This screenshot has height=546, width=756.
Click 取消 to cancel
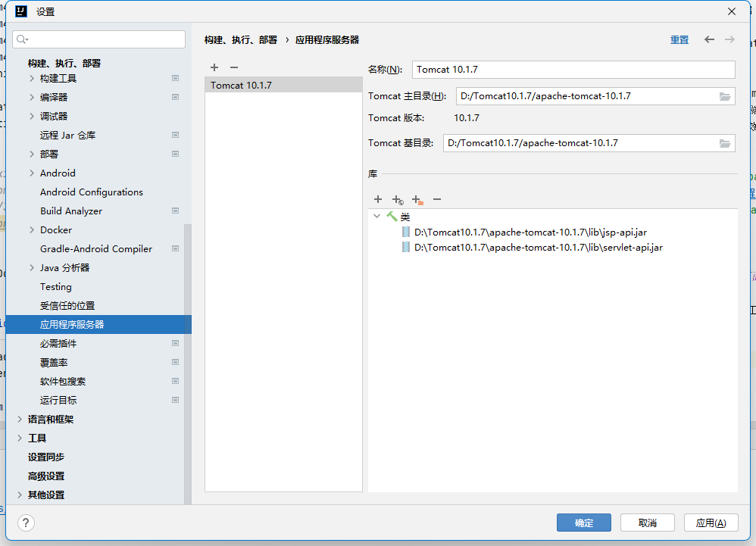(x=648, y=523)
